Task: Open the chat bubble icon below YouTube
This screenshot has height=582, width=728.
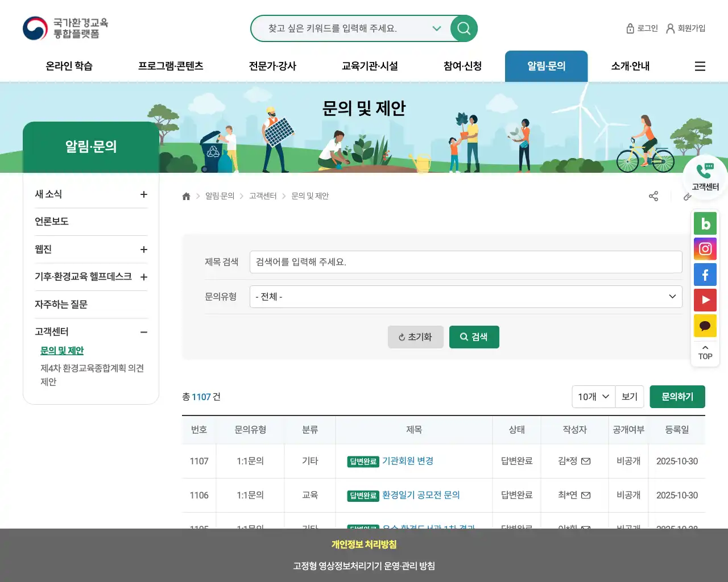Action: [705, 326]
